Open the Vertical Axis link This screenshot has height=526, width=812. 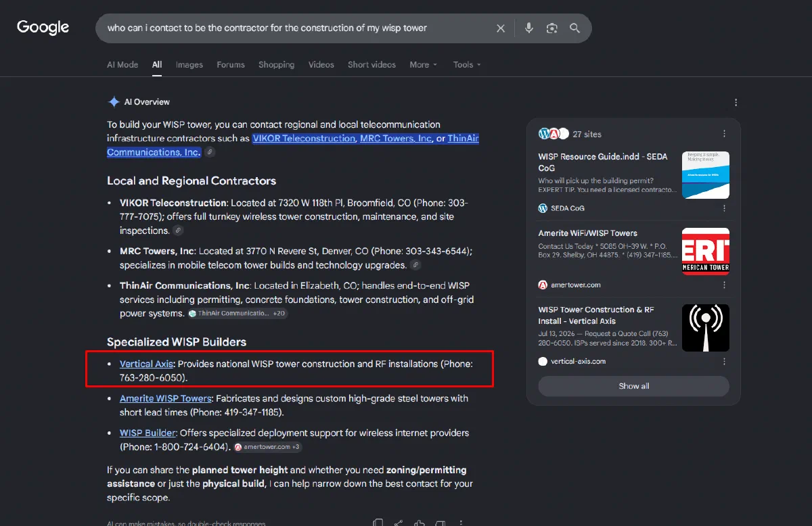click(147, 364)
